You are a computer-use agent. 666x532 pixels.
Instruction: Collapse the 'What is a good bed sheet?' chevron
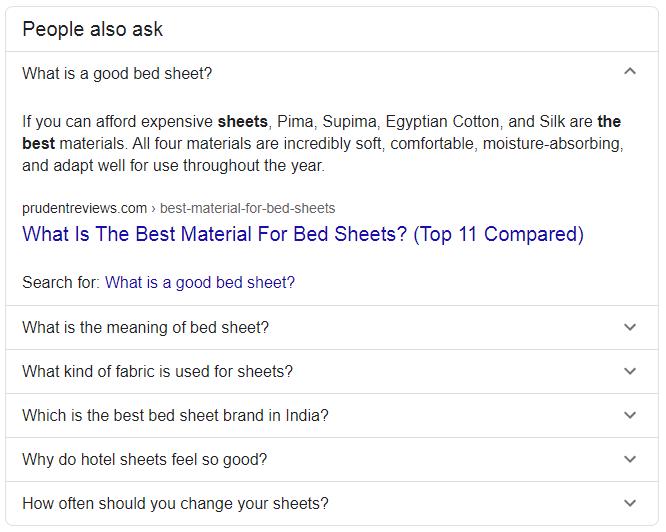point(630,71)
